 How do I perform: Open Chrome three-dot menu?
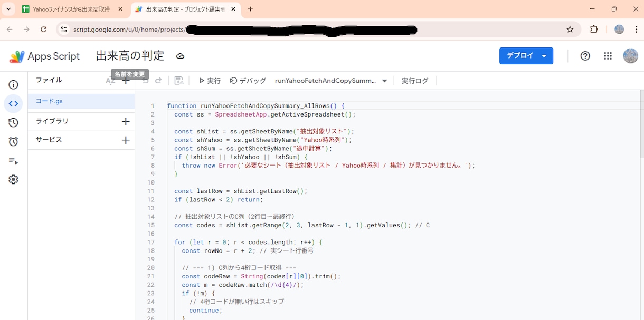pos(636,30)
